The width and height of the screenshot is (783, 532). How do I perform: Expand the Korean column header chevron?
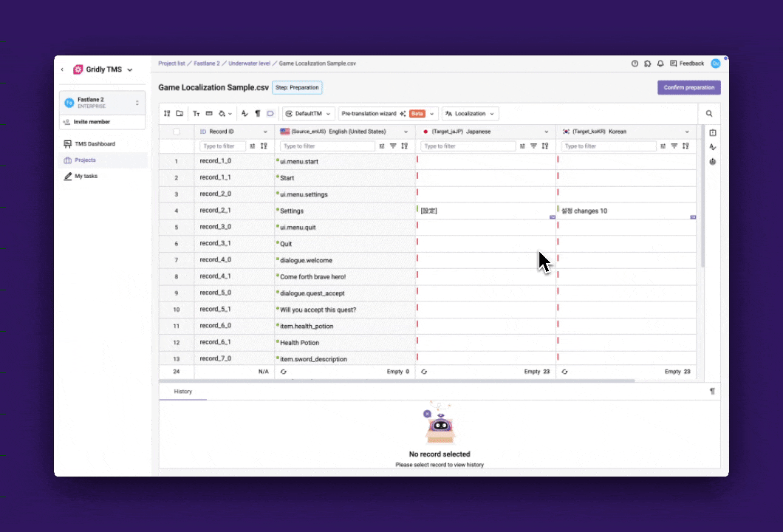[687, 132]
